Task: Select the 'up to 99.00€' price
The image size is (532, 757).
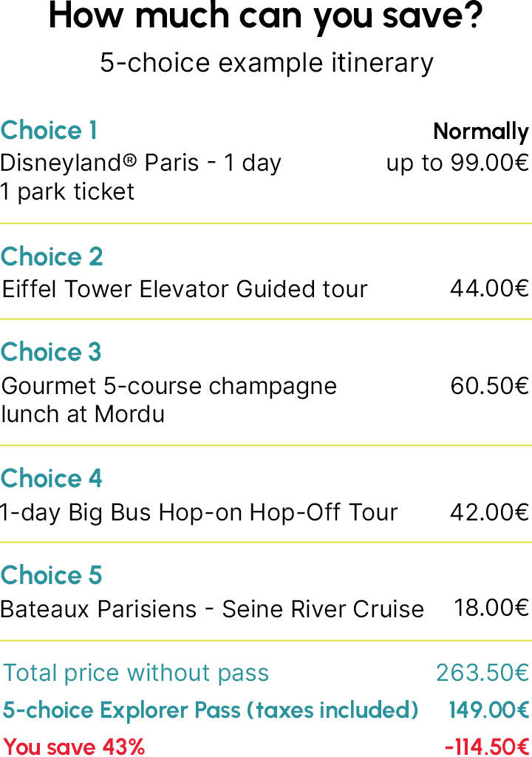Action: [x=457, y=163]
